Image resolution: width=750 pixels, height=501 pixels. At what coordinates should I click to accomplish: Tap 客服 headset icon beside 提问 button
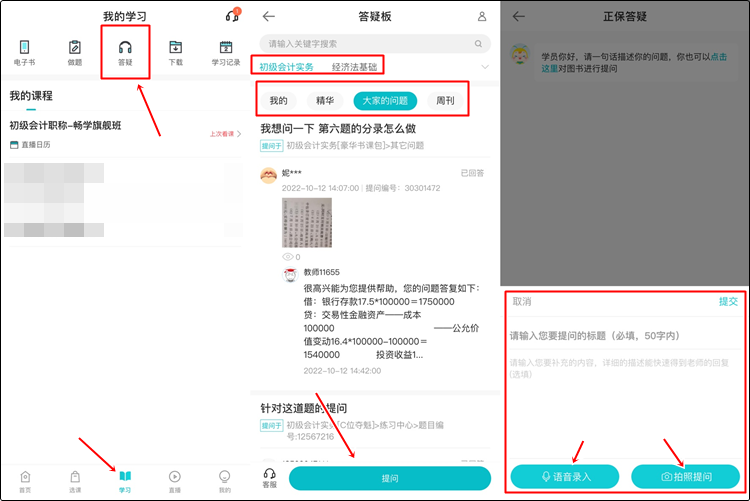coord(270,478)
